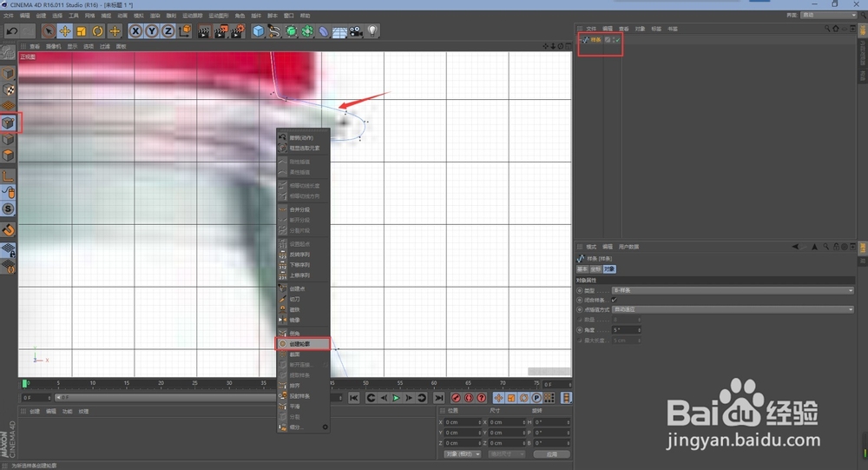
Task: Click the attribute manager lock icon
Action: click(836, 247)
